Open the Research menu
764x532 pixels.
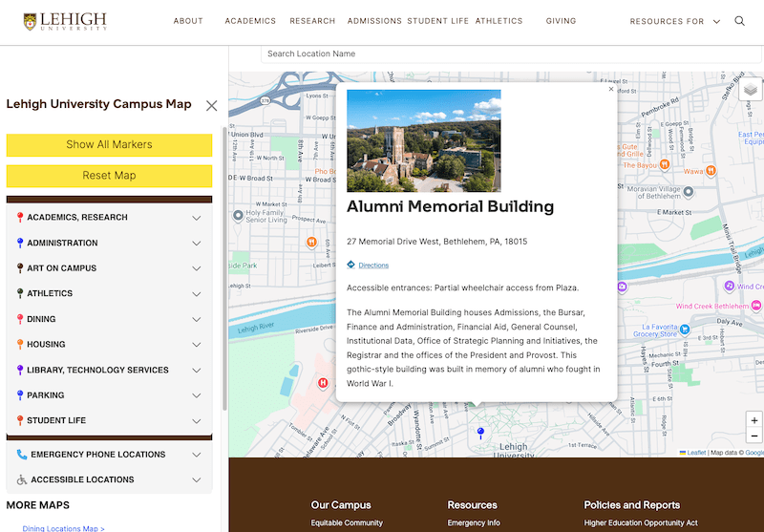(312, 21)
